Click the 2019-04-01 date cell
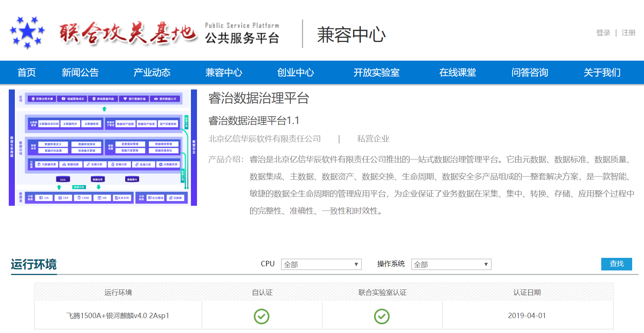This screenshot has height=333, width=644. pos(527,315)
